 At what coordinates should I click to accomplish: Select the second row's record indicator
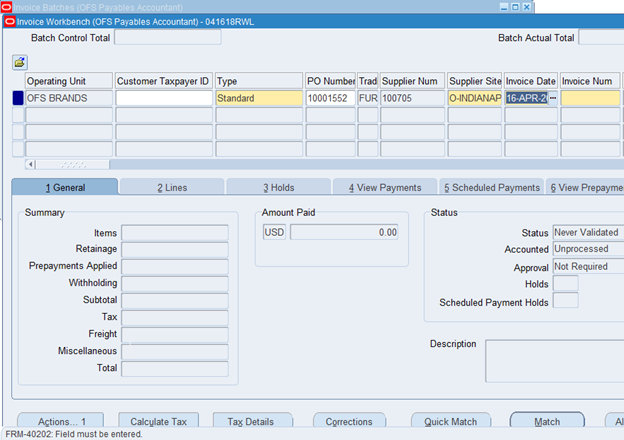pyautogui.click(x=18, y=115)
